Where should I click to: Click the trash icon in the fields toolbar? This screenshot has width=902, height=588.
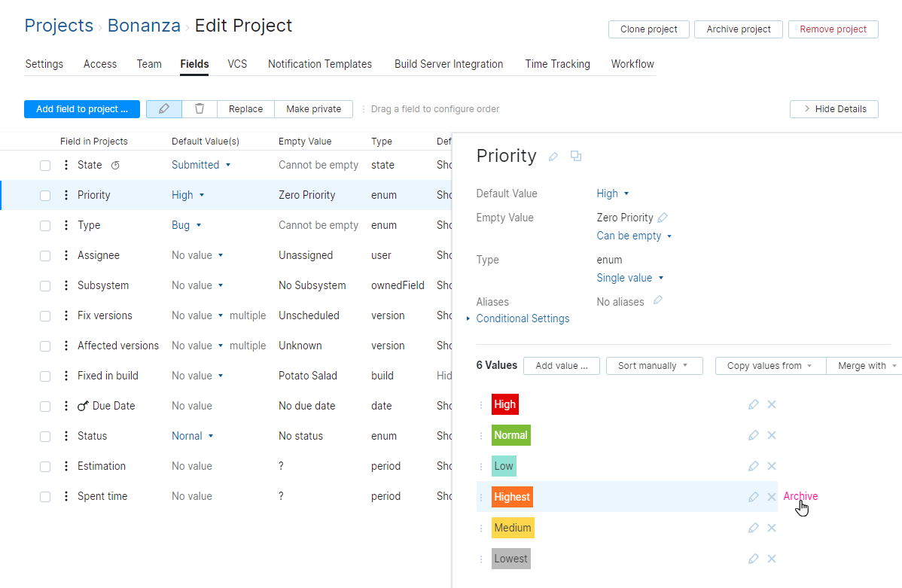pos(199,108)
